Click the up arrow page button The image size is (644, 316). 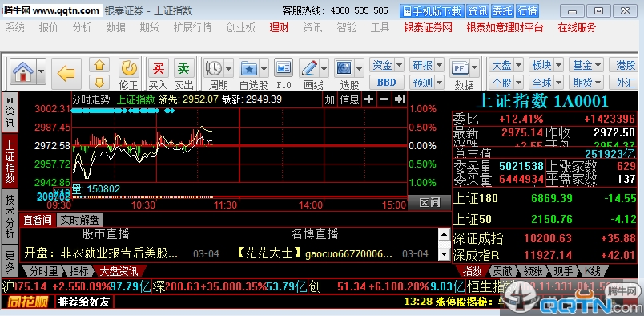coord(99,65)
